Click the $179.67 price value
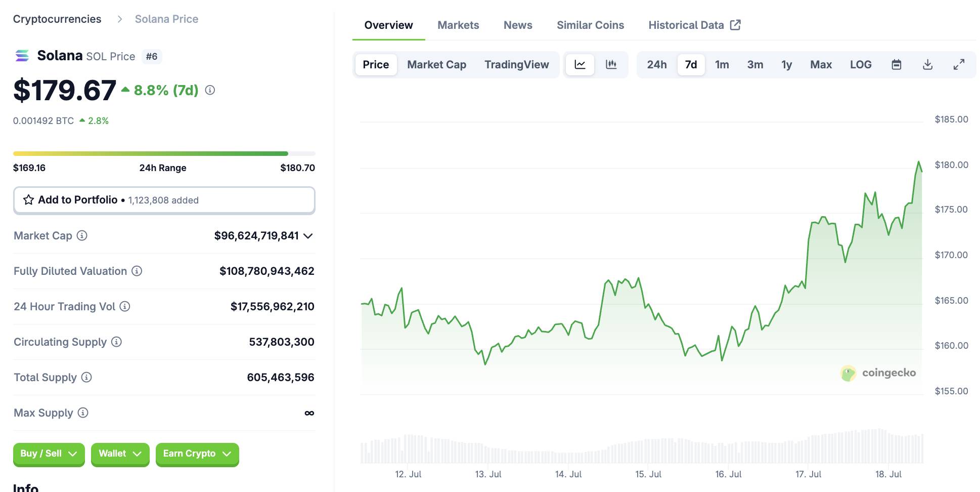The width and height of the screenshot is (980, 492). (65, 90)
